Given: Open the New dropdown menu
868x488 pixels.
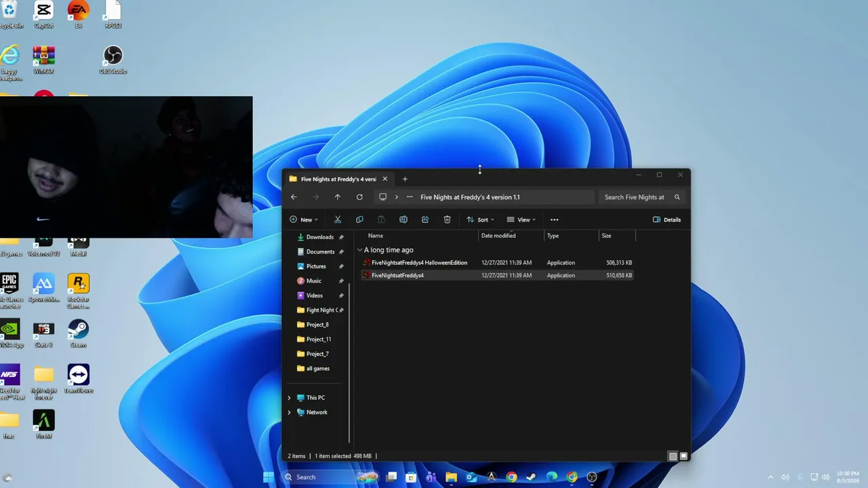Looking at the screenshot, I should coord(304,220).
